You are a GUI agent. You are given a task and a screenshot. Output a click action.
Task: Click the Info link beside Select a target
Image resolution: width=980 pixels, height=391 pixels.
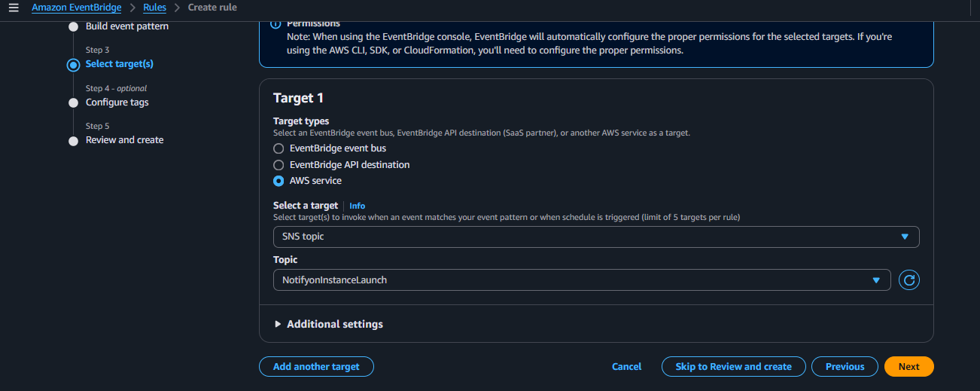coord(357,206)
